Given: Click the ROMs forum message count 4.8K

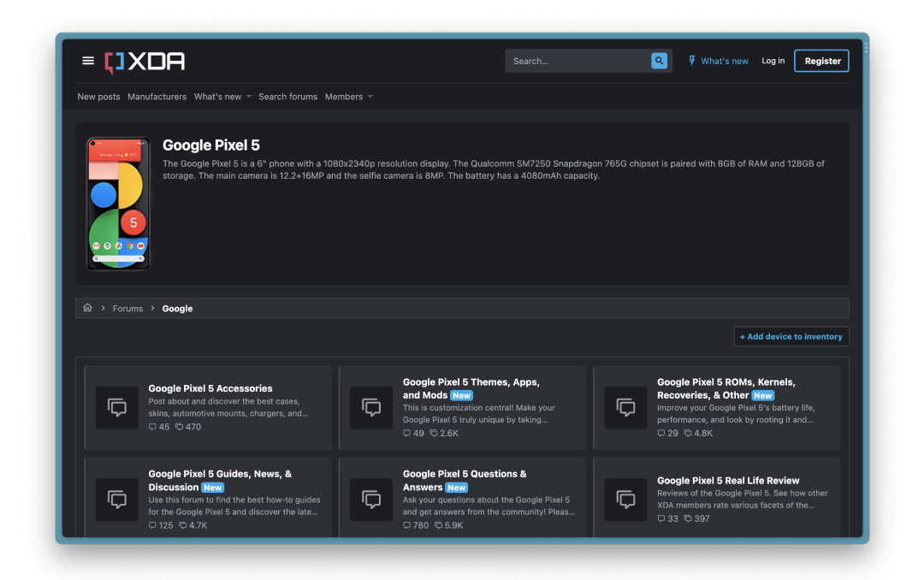Looking at the screenshot, I should (x=698, y=433).
